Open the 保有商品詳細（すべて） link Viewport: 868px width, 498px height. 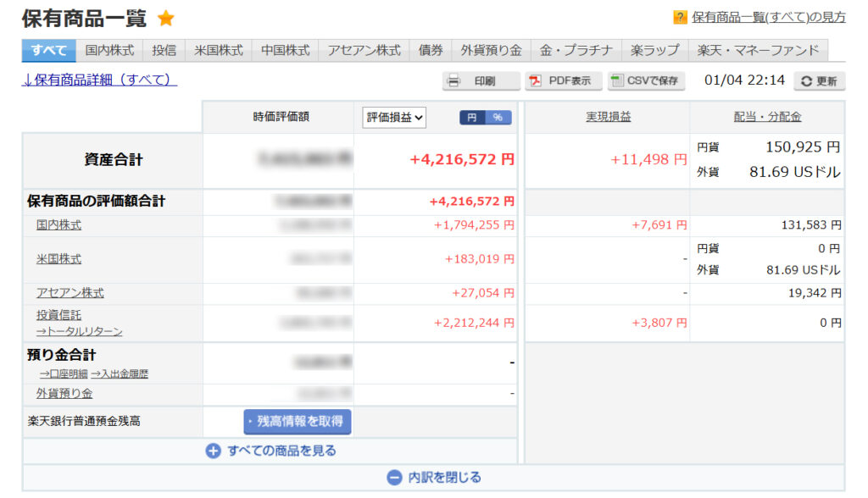tap(99, 80)
